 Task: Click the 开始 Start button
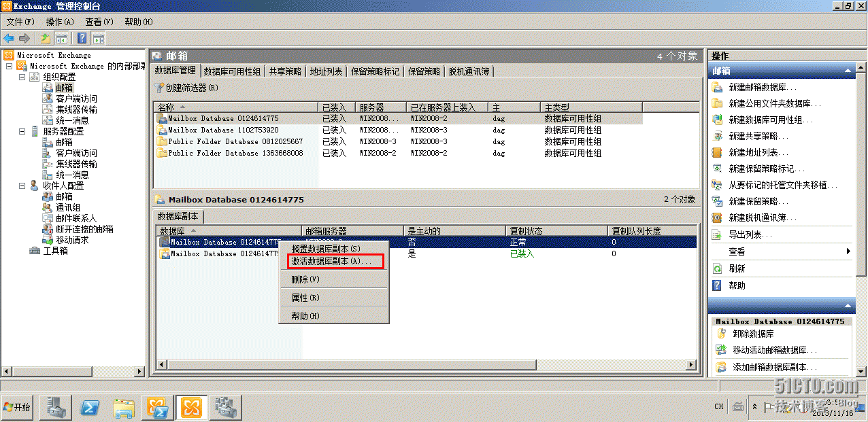point(18,407)
